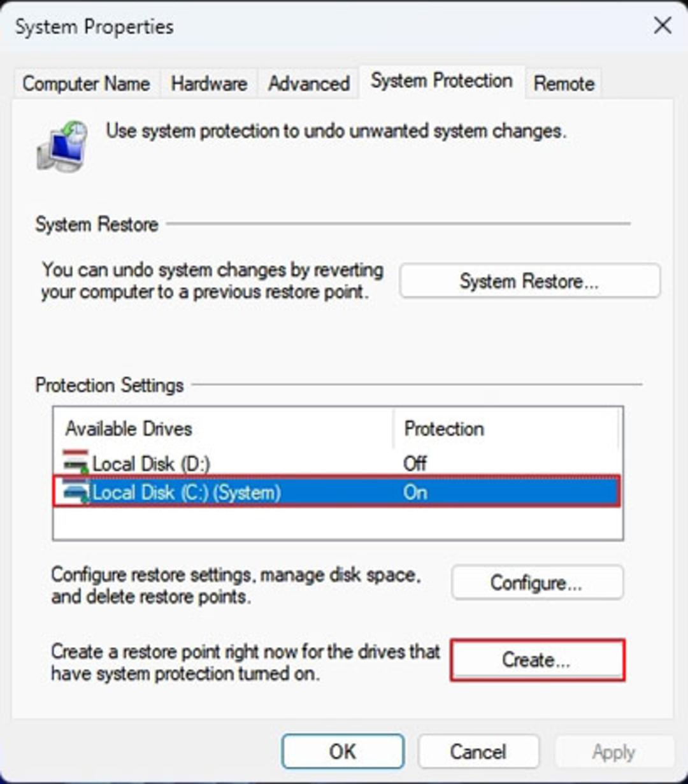
Task: Launch System Restore button
Action: click(529, 281)
